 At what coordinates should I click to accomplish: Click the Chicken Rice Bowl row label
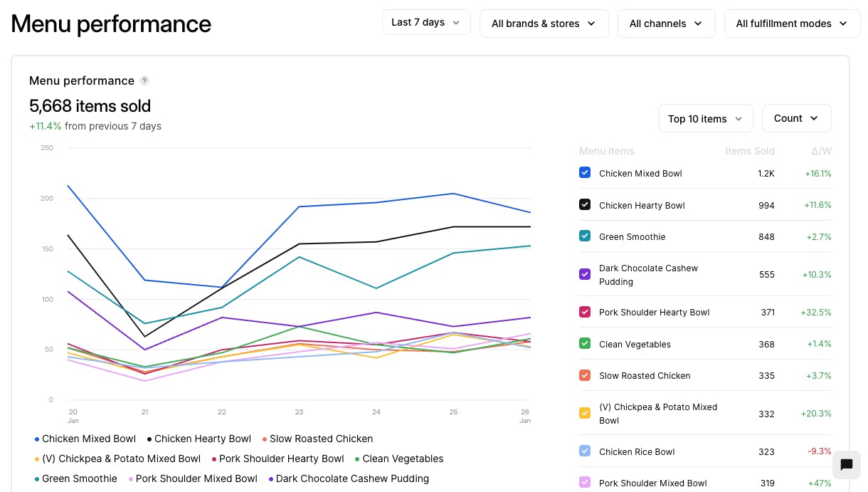(x=636, y=451)
